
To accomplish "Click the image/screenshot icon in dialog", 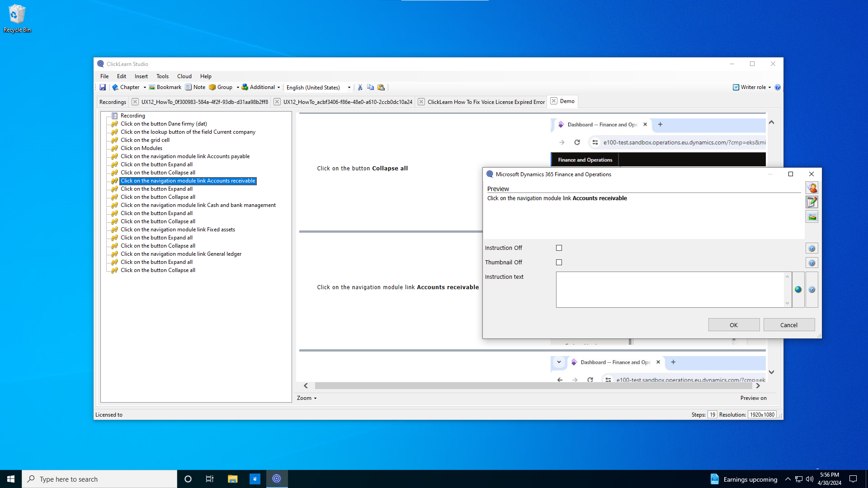I will (812, 216).
